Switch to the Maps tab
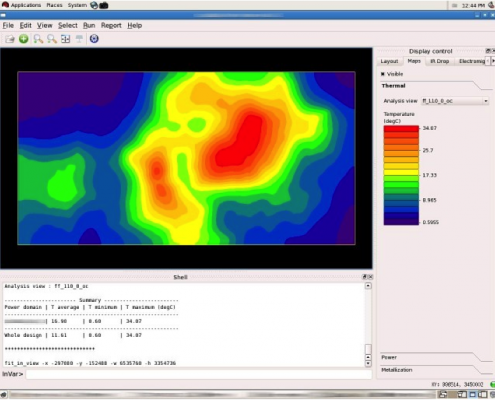 [414, 61]
